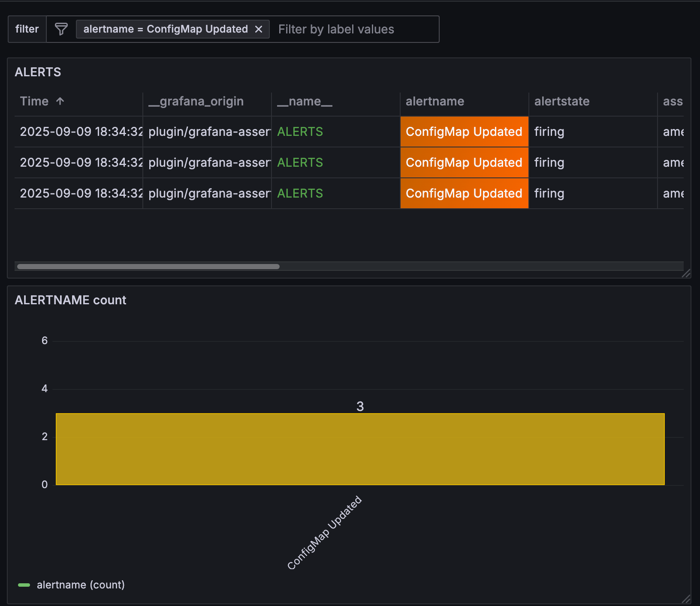
Task: Click the alertstate column header
Action: [562, 102]
